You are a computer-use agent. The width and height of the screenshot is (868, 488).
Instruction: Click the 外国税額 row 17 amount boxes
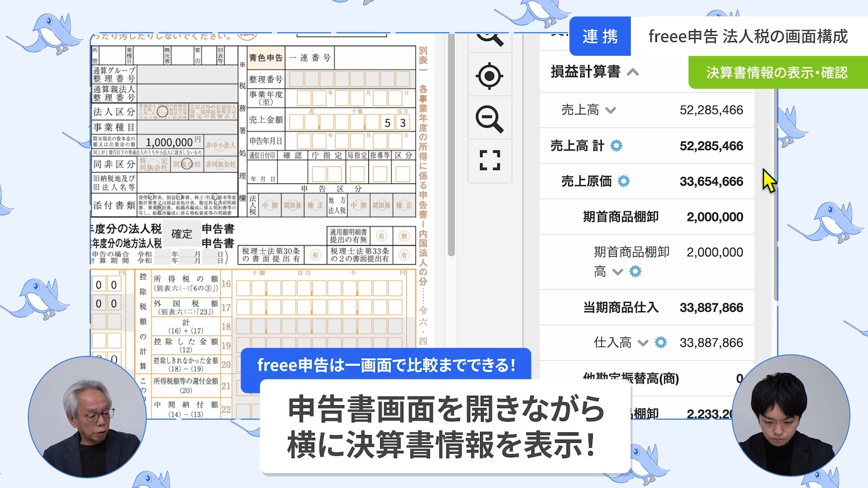[319, 307]
